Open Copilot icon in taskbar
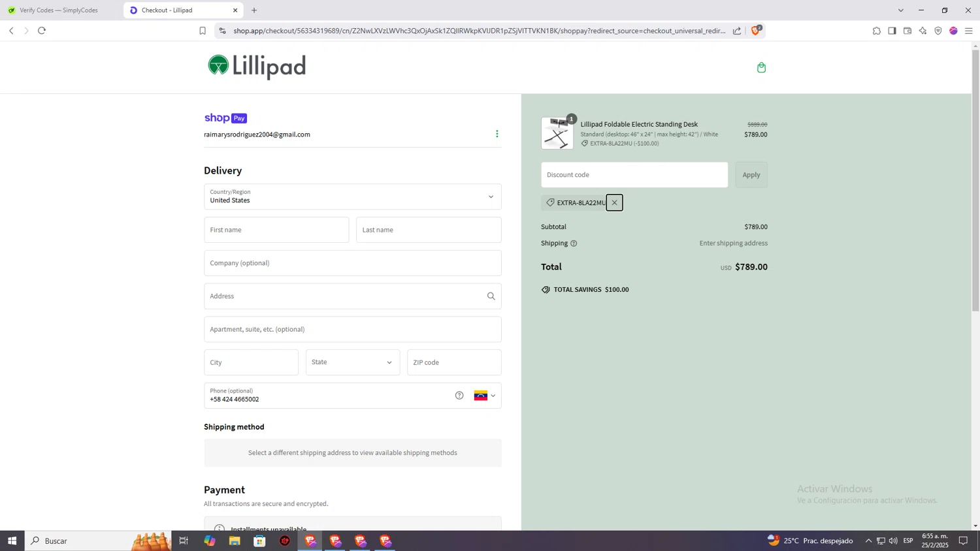This screenshot has width=980, height=551. [x=209, y=541]
